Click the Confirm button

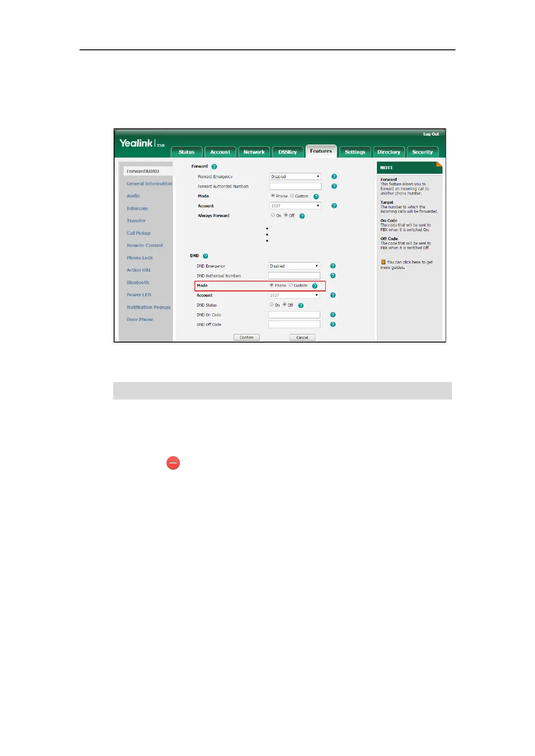pyautogui.click(x=247, y=338)
